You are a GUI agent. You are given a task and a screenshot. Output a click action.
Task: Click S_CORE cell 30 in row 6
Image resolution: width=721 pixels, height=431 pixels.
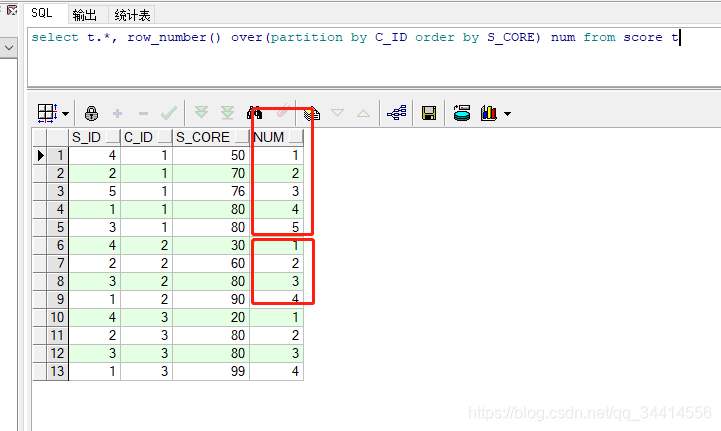click(211, 245)
